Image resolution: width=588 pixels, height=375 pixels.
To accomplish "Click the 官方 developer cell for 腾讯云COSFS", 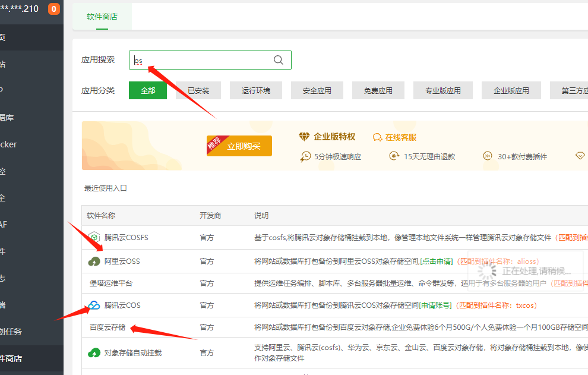I will pyautogui.click(x=207, y=237).
